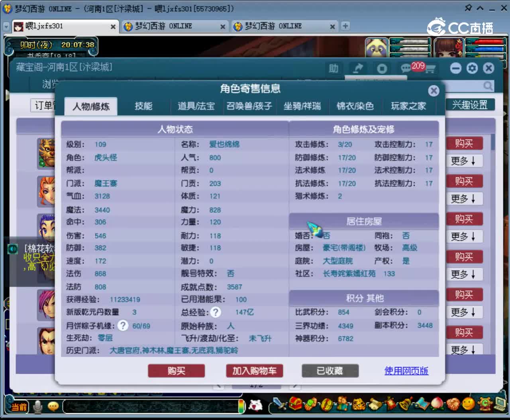Click the white pet face icon beside chat bar
Image resolution: width=510 pixels, height=420 pixels.
(255, 405)
